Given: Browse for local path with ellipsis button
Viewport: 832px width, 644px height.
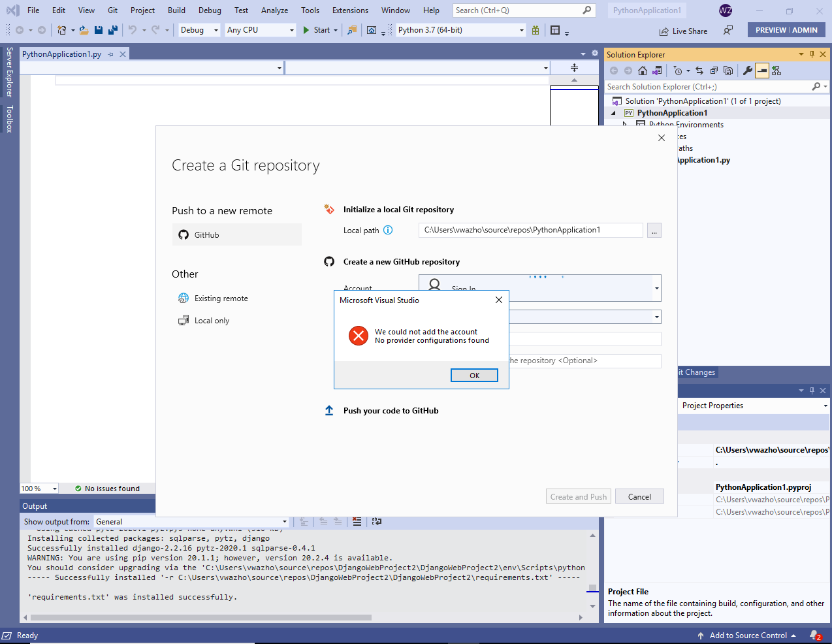Looking at the screenshot, I should [x=654, y=230].
